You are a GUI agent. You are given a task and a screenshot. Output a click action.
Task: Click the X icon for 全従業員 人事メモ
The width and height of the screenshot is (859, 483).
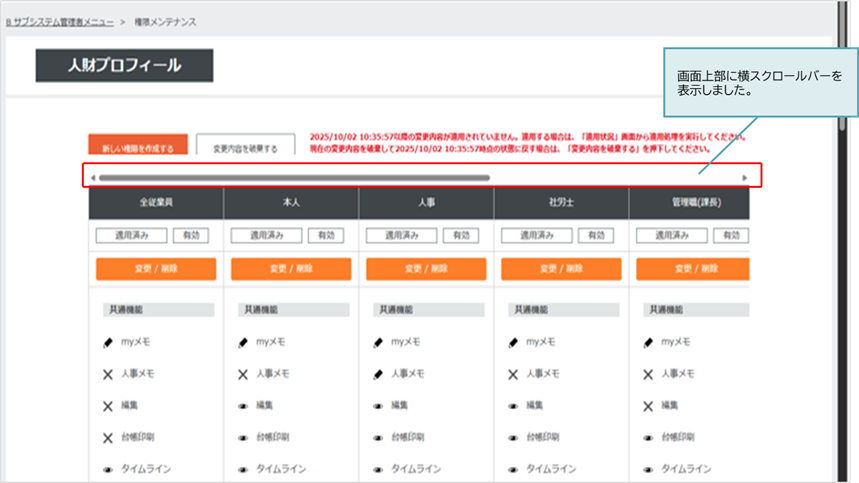pos(108,374)
